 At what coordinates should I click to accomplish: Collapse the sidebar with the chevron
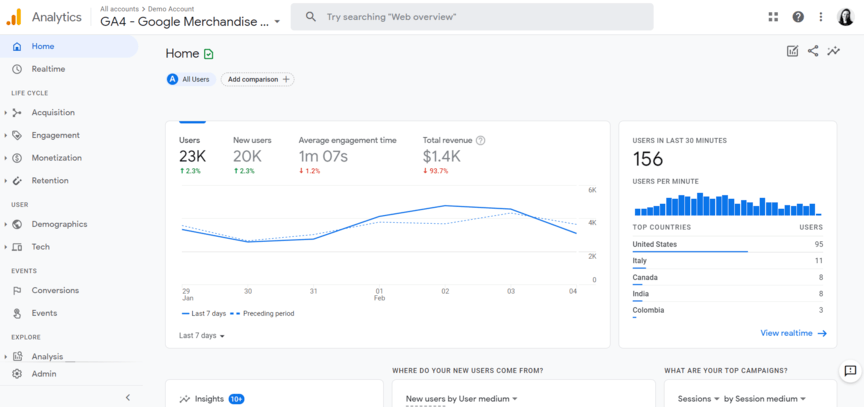click(128, 397)
